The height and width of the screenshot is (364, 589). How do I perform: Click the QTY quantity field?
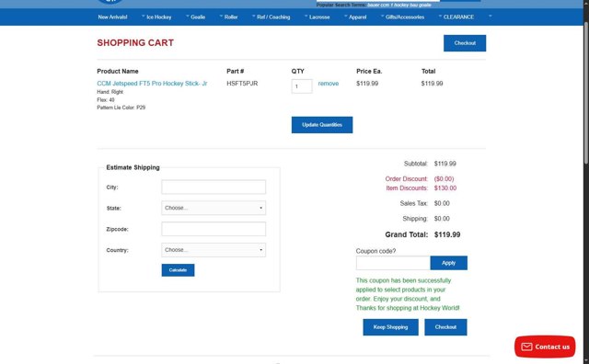302,86
